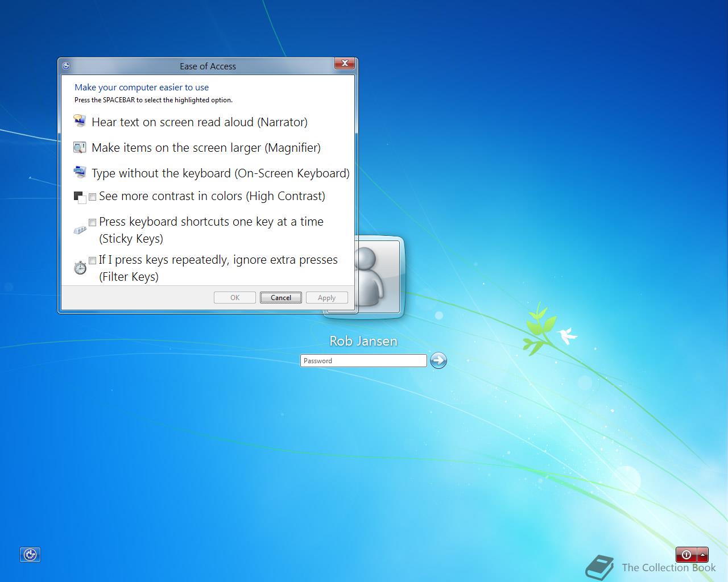Open Ease of Access button on login screen

pyautogui.click(x=30, y=555)
